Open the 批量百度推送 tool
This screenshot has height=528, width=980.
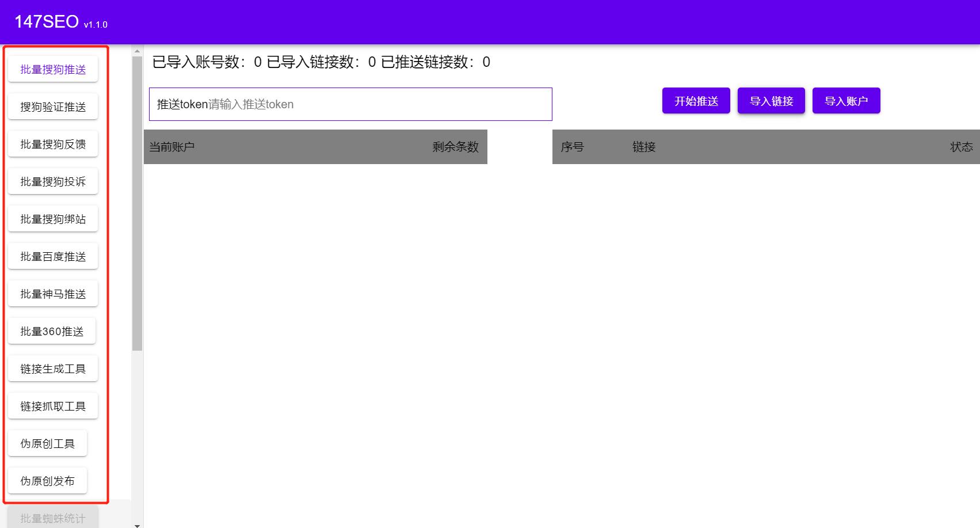pos(52,256)
